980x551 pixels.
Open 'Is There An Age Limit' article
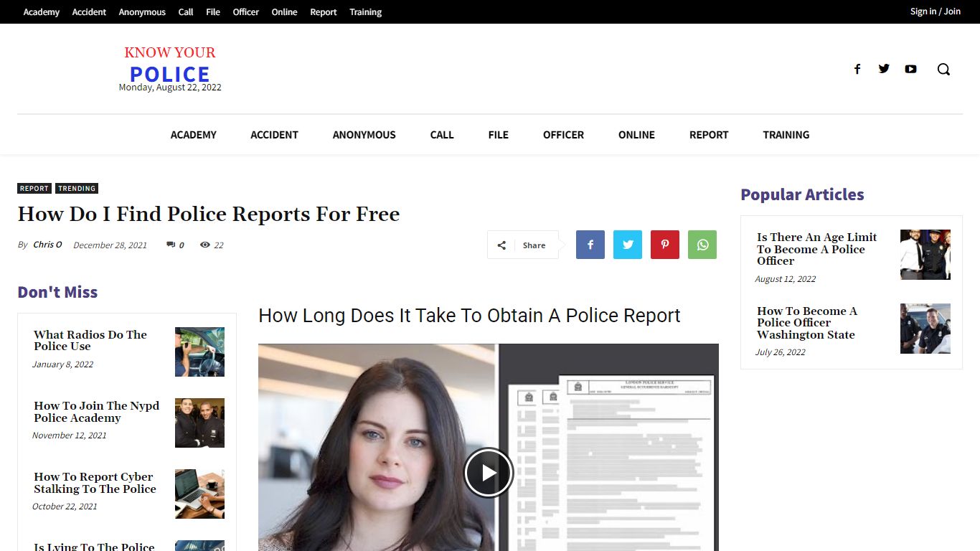tap(817, 249)
